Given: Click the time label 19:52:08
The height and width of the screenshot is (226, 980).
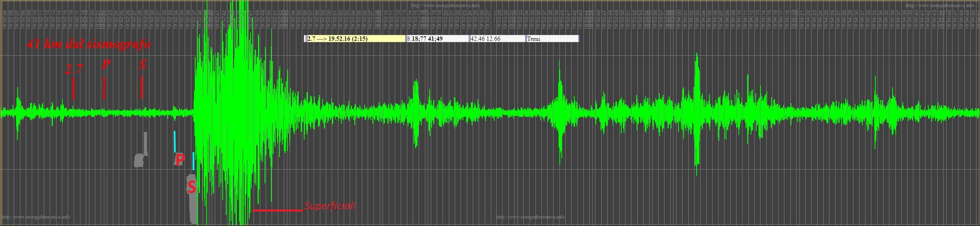Looking at the screenshot, I should 23,20.
